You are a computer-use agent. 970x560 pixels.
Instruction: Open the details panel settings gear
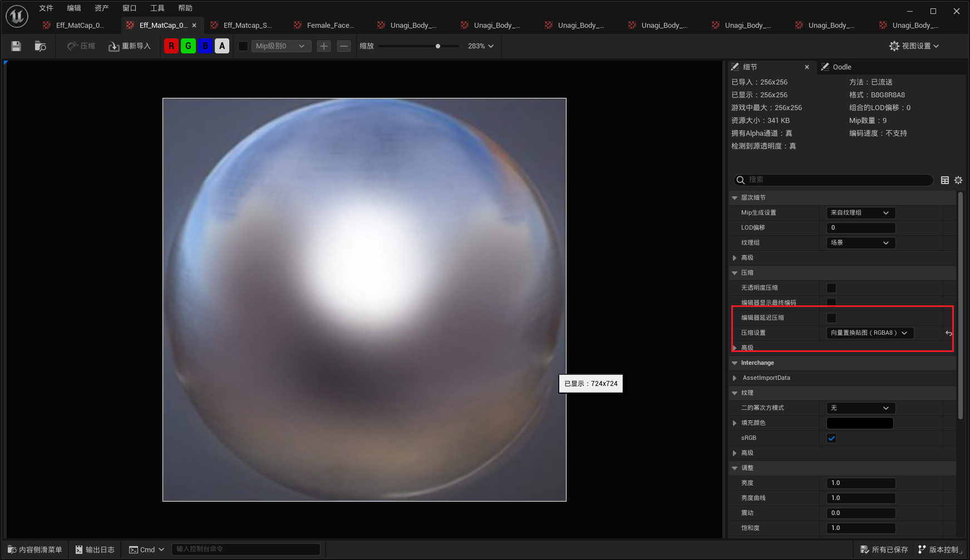click(x=958, y=180)
